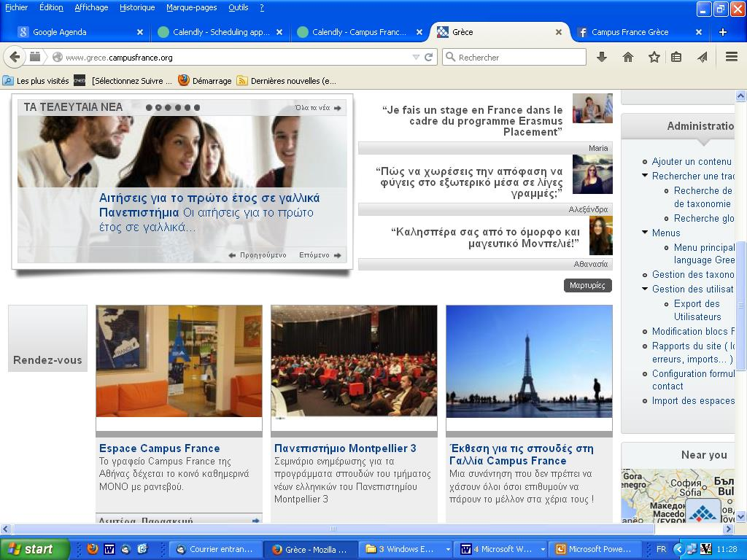Open the address bar history dropdown arrow
747x560 pixels.
(416, 57)
